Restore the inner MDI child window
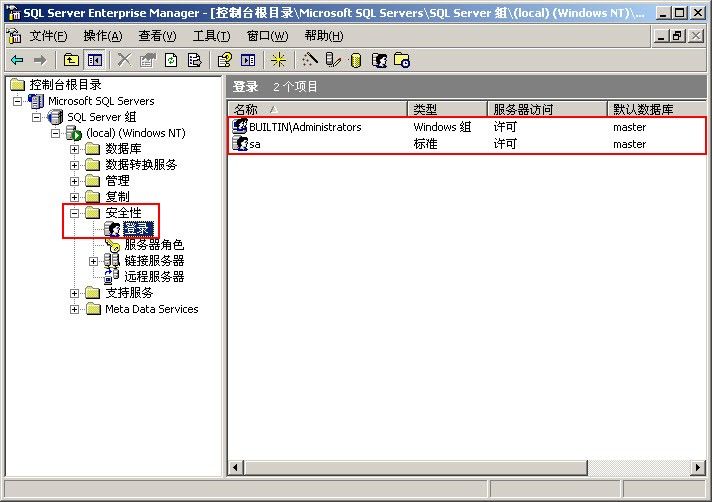Screen dimensions: 712x502 pos(677,35)
